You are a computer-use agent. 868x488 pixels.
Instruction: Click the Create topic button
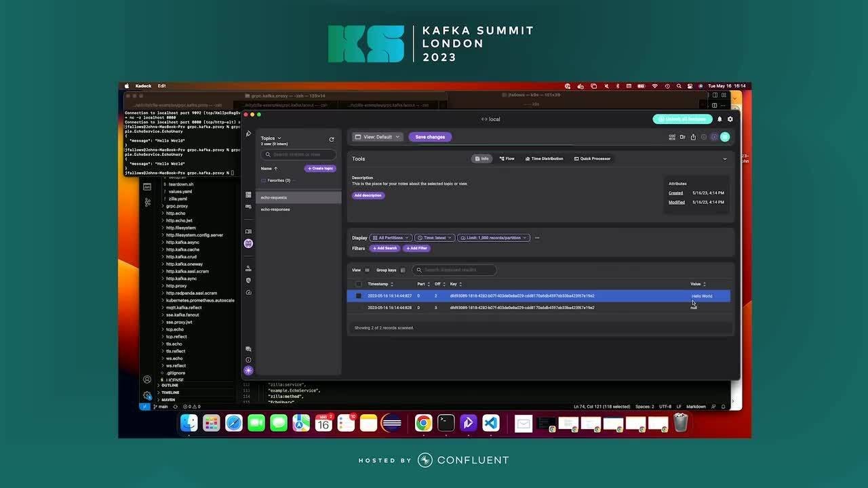(320, 168)
